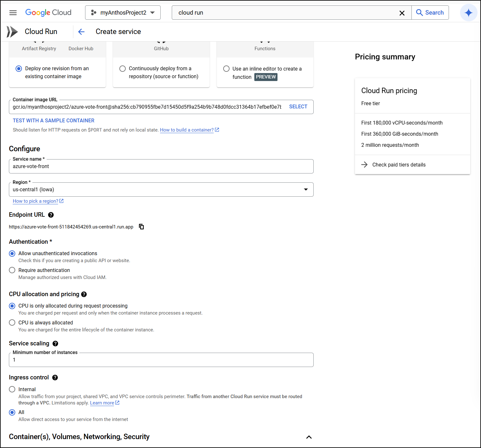The image size is (481, 448).
Task: Click the project selector dots icon
Action: (x=94, y=13)
